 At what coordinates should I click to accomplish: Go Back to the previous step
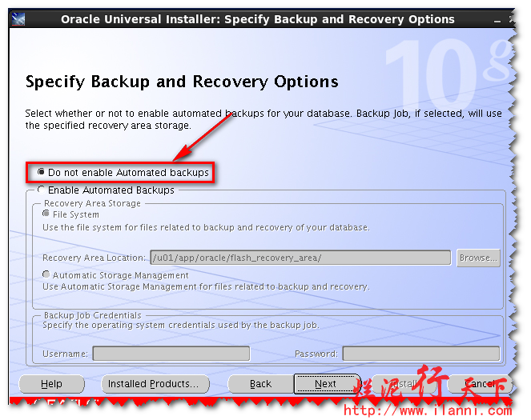tap(260, 384)
